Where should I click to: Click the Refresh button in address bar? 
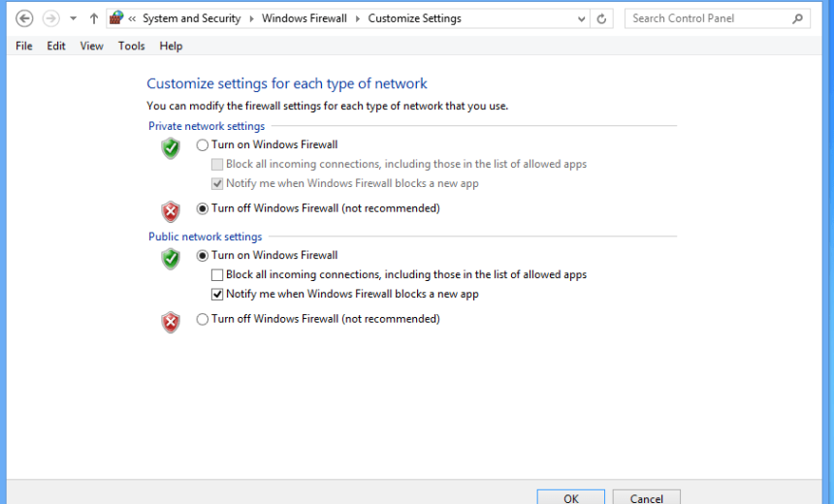pos(602,18)
